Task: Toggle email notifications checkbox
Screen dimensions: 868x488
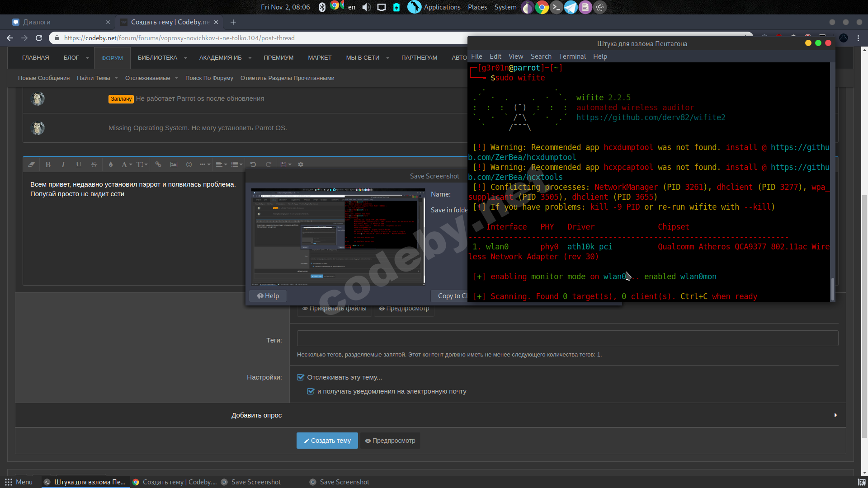Action: coord(311,391)
